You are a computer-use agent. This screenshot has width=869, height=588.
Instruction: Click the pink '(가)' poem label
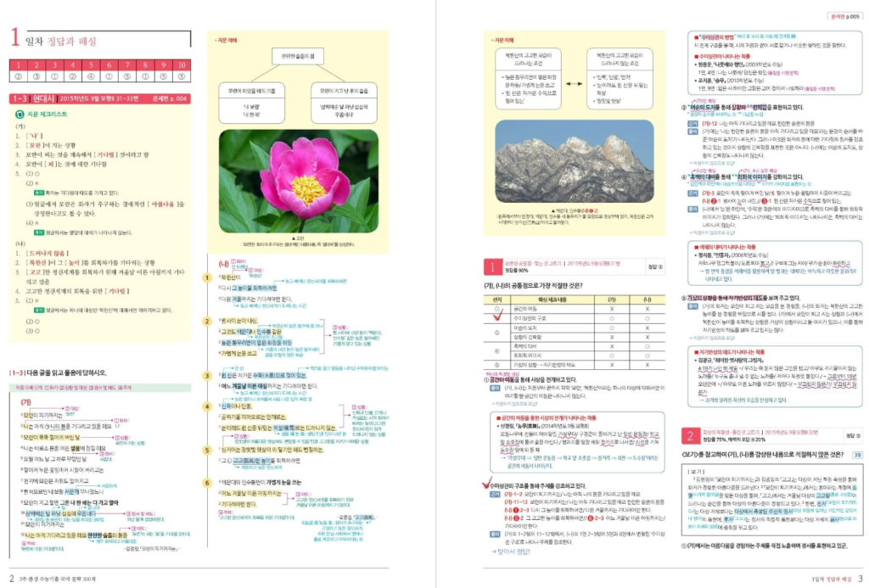pyautogui.click(x=25, y=402)
